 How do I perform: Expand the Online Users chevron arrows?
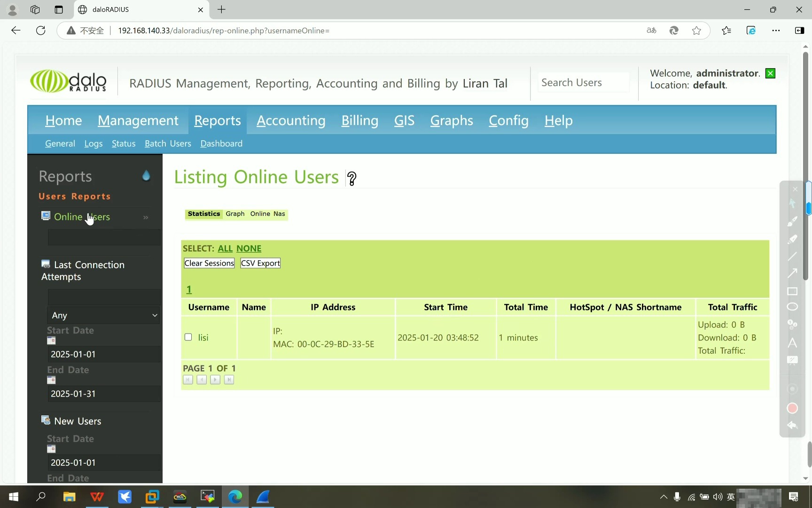coord(146,217)
